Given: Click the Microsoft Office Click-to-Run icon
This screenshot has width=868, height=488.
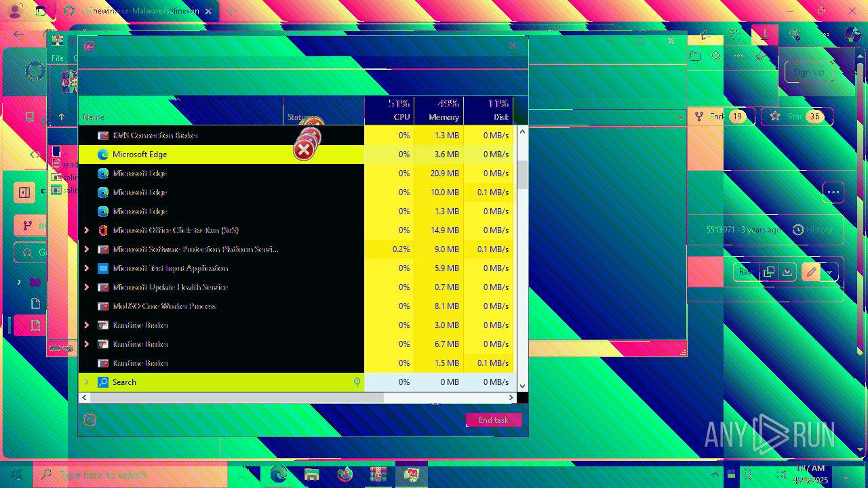Looking at the screenshot, I should tap(103, 230).
